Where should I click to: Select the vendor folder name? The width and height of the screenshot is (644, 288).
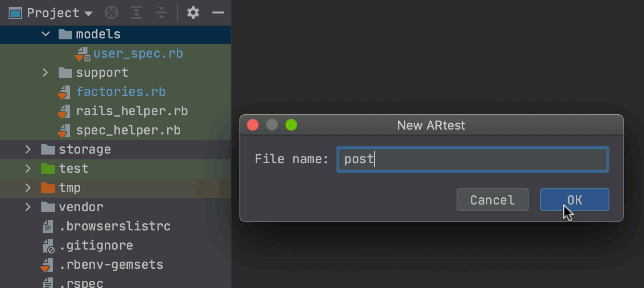click(x=81, y=207)
